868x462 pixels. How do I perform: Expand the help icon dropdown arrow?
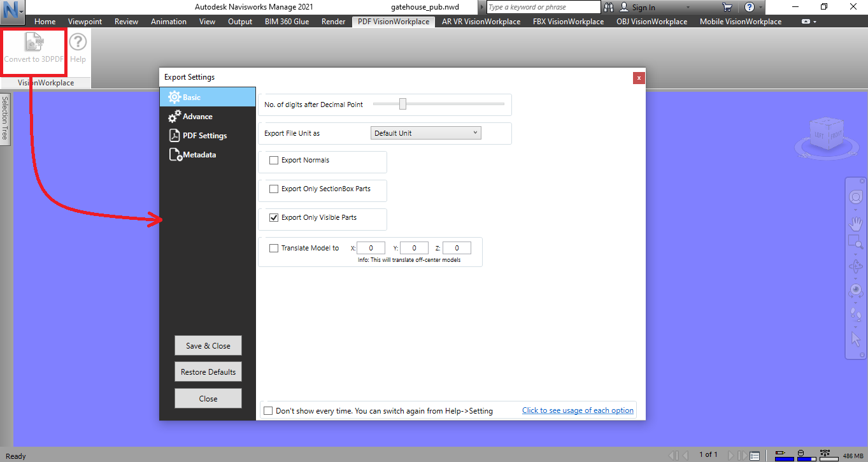(x=760, y=8)
